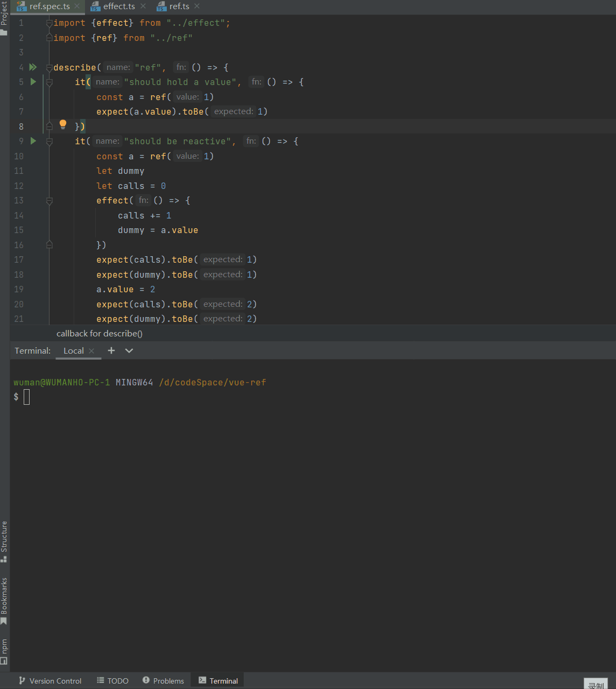
Task: Run the "should hold a value" test
Action: [x=33, y=82]
